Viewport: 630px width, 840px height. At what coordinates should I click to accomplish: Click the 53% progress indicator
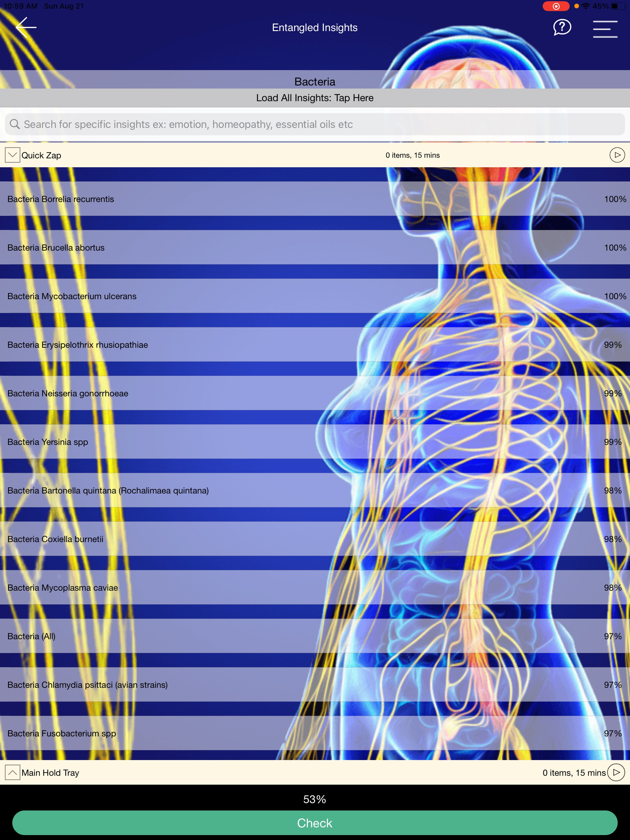pyautogui.click(x=315, y=798)
